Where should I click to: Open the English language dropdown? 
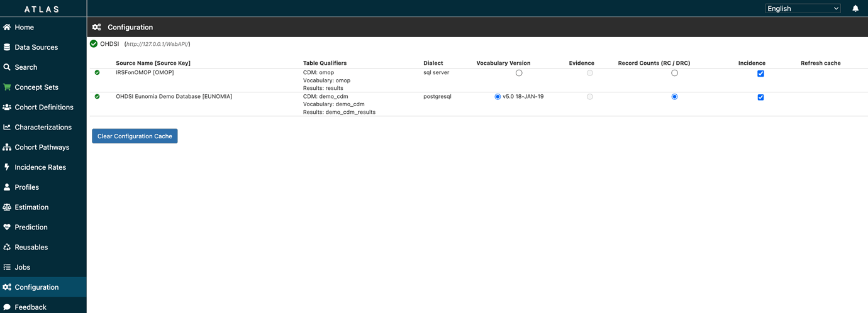[x=803, y=8]
